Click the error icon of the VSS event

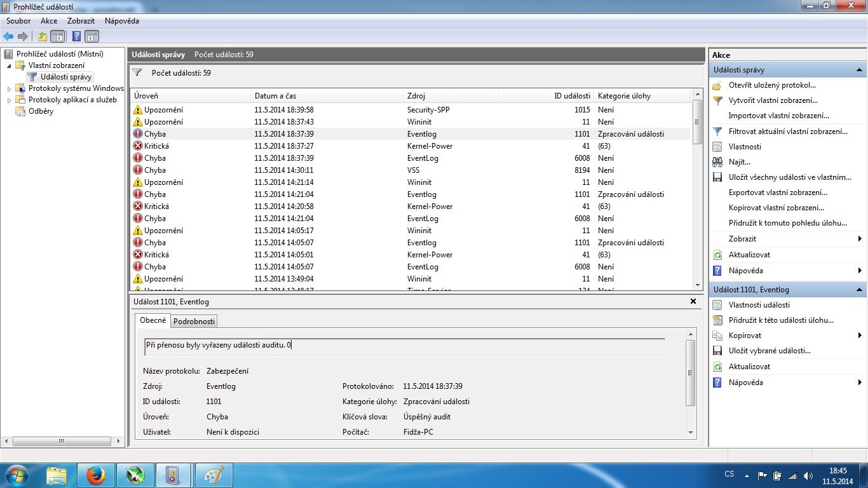138,170
